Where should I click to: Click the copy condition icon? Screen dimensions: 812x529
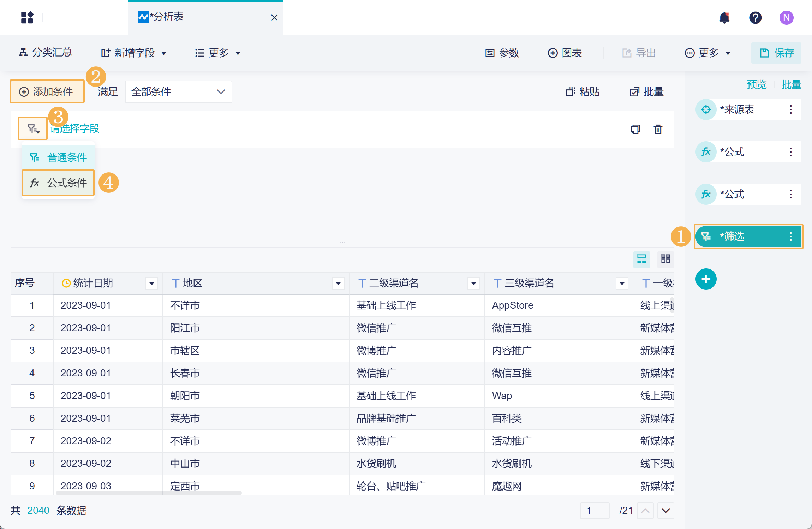point(635,129)
